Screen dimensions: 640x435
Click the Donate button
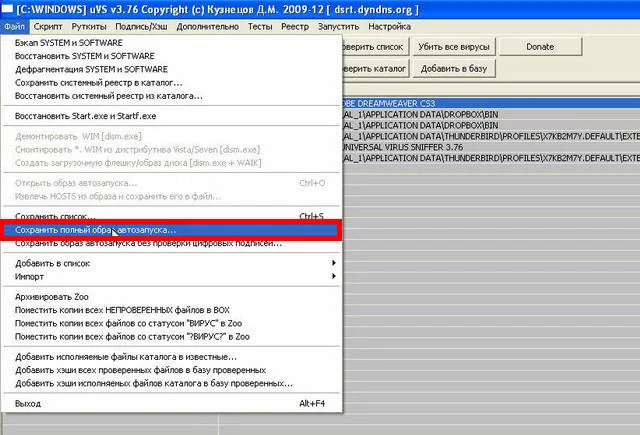click(540, 47)
